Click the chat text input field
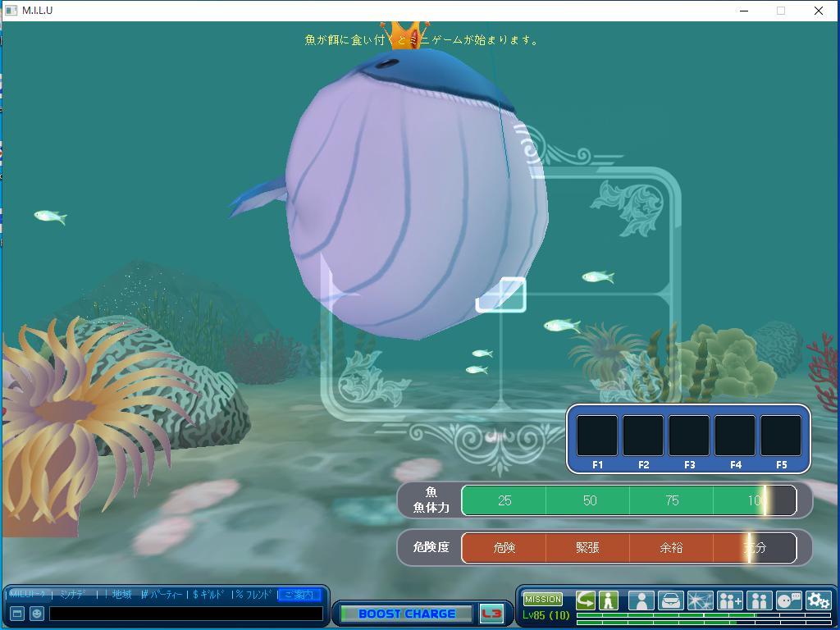The image size is (840, 630). [x=185, y=614]
